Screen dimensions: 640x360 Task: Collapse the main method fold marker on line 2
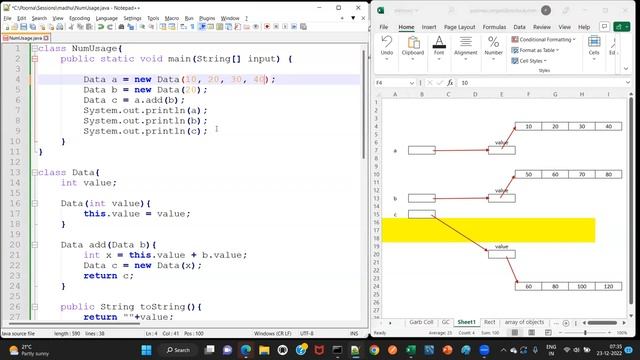tap(35, 59)
